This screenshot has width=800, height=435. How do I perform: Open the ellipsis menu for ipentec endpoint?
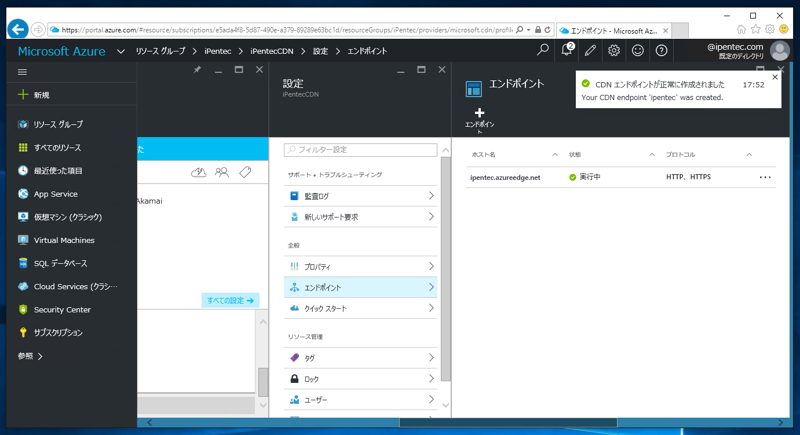(765, 177)
